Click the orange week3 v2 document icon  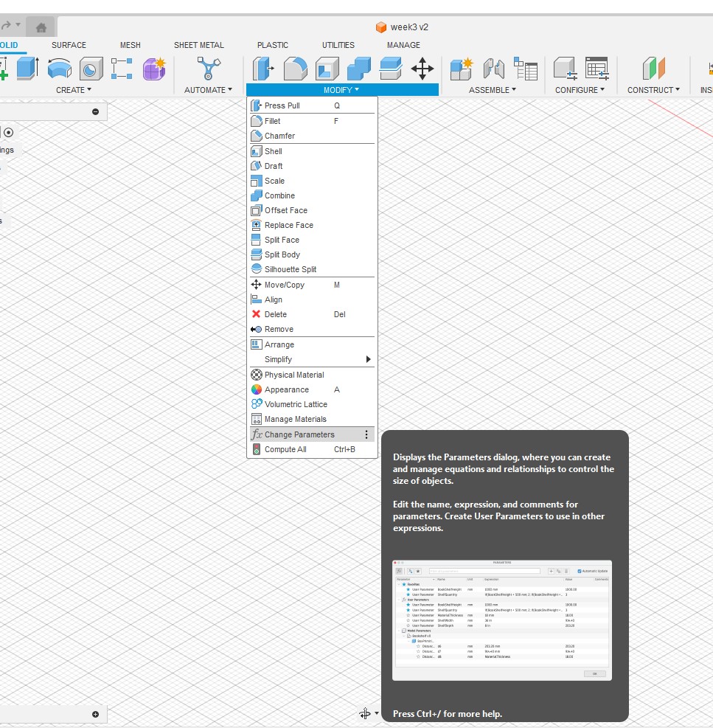[x=381, y=27]
